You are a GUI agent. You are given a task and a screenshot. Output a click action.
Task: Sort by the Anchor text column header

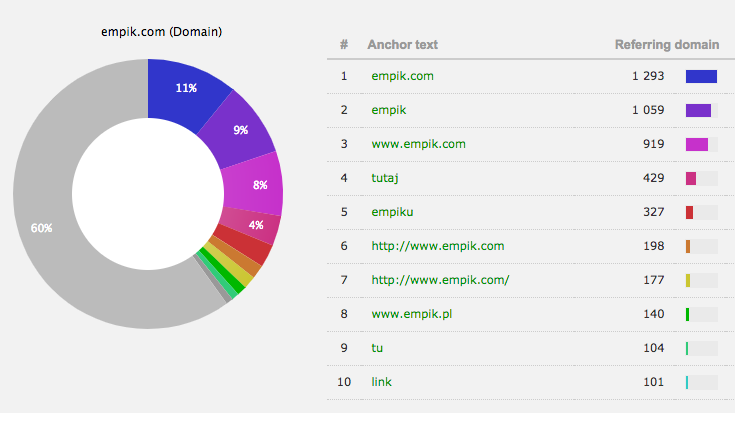(402, 44)
